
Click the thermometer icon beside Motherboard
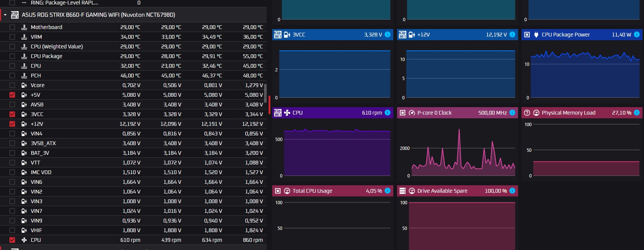tap(24, 27)
